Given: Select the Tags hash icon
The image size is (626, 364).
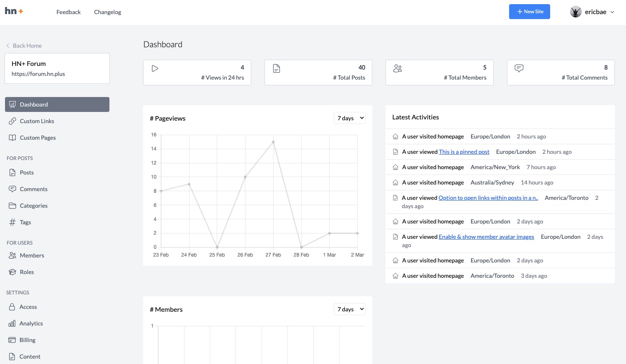Looking at the screenshot, I should [x=12, y=222].
